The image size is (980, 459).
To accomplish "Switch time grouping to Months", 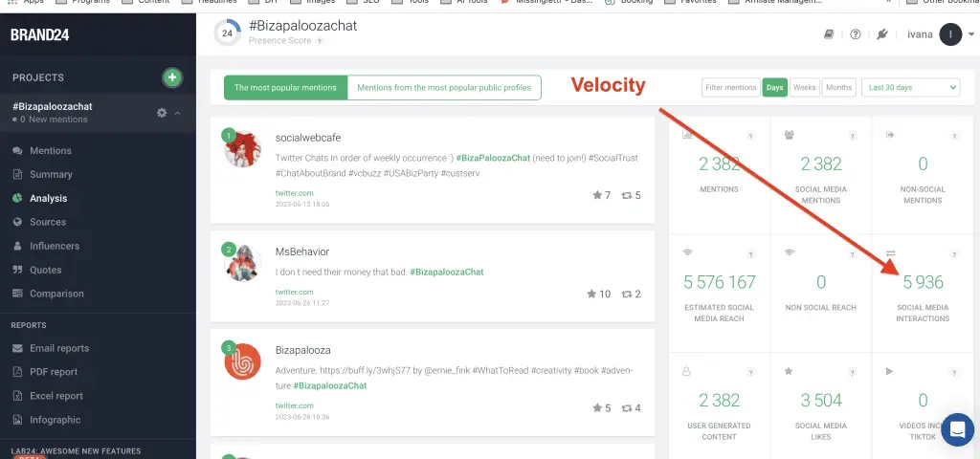I will (838, 87).
